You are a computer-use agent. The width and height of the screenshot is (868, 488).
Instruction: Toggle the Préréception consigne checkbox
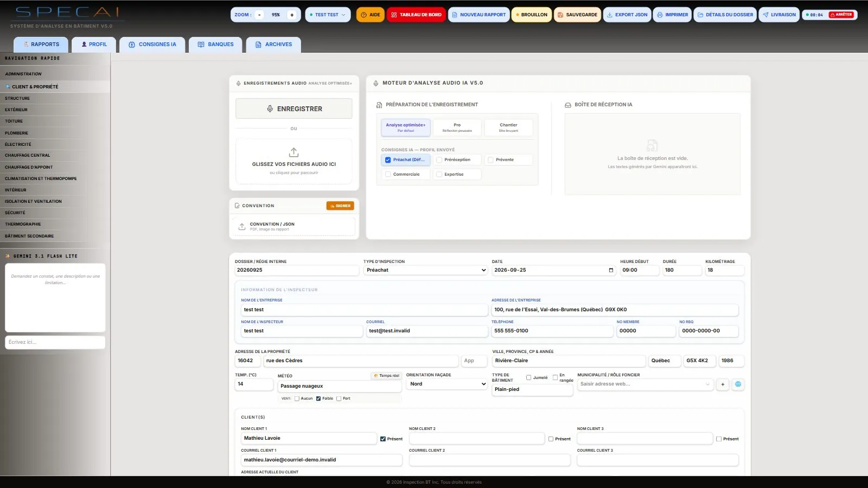(439, 160)
